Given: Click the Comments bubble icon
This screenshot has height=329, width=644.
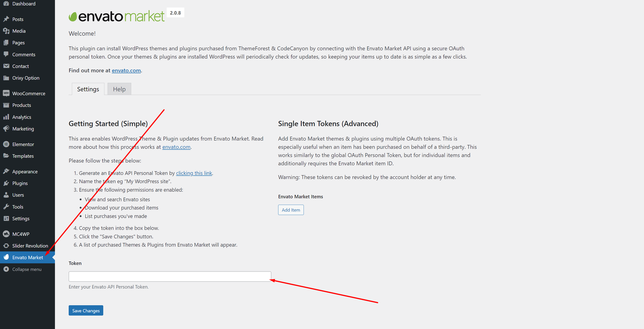Looking at the screenshot, I should click(x=6, y=54).
